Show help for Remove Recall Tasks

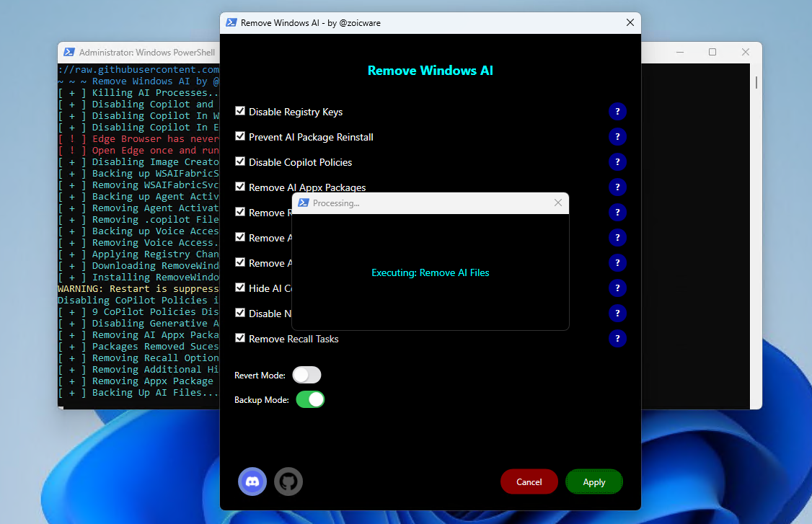pyautogui.click(x=617, y=339)
